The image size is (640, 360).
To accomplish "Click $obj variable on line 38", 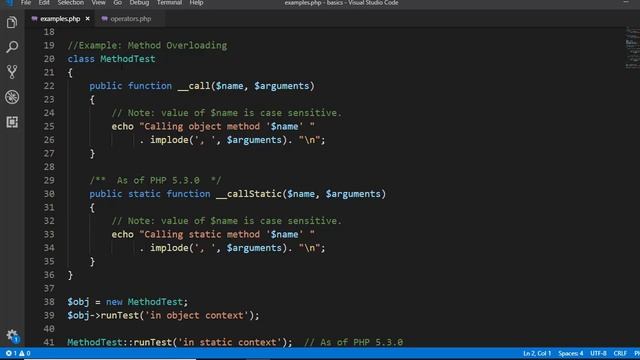I will click(78, 302).
